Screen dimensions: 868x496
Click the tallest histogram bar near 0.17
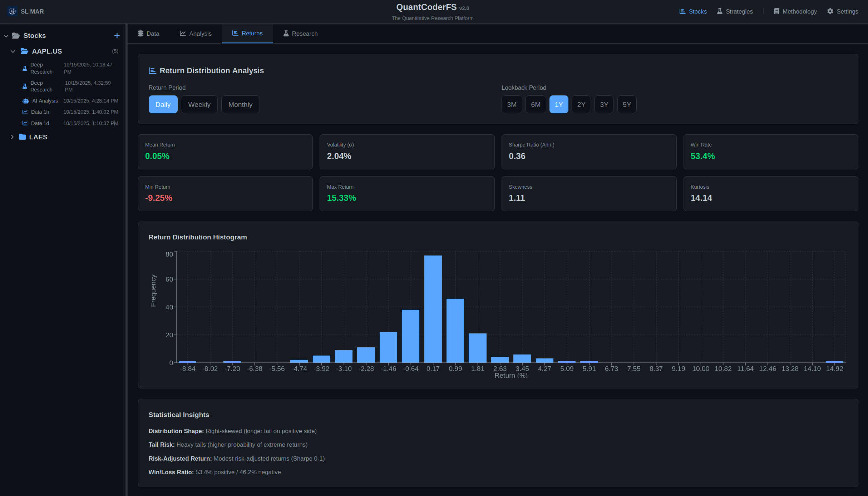(433, 307)
